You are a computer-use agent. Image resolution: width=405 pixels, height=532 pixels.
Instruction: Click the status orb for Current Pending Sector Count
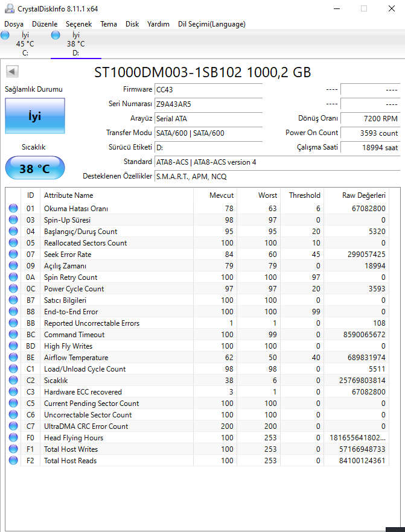point(13,404)
